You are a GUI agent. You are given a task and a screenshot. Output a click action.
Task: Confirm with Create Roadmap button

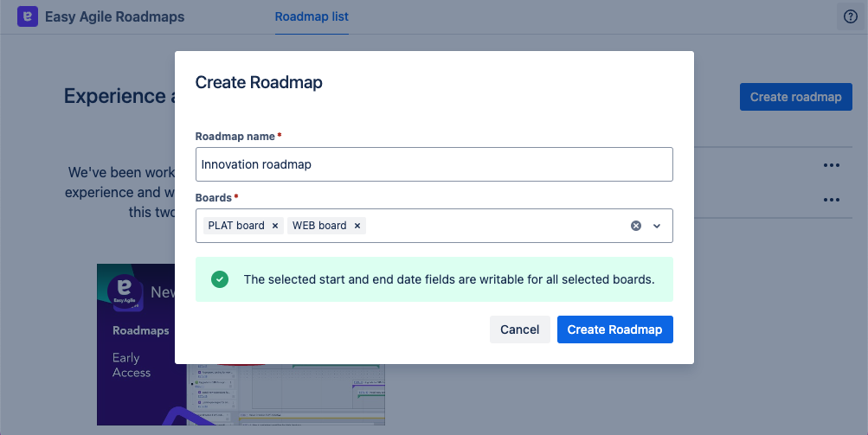(x=615, y=329)
